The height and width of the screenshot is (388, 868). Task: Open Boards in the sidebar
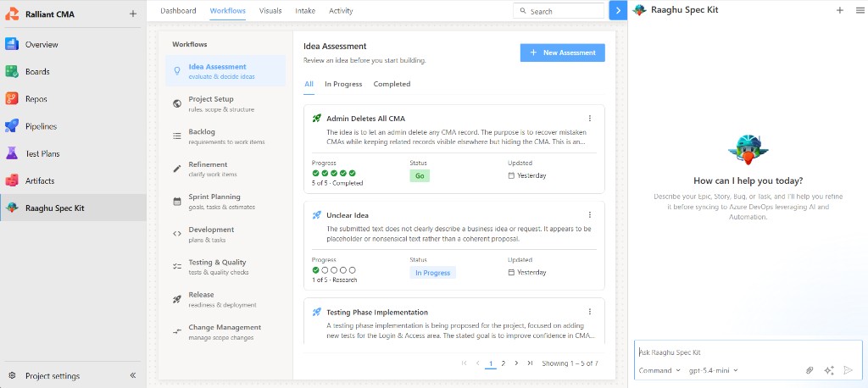(x=73, y=71)
